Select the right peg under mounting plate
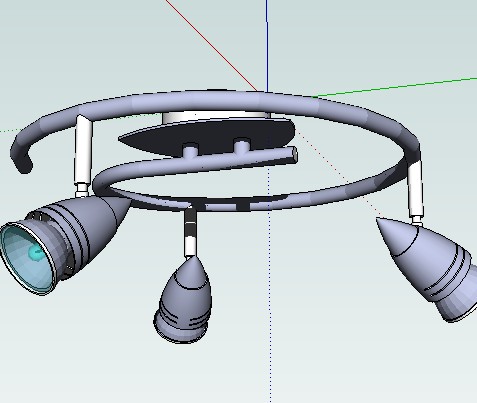477x403 pixels. 242,146
